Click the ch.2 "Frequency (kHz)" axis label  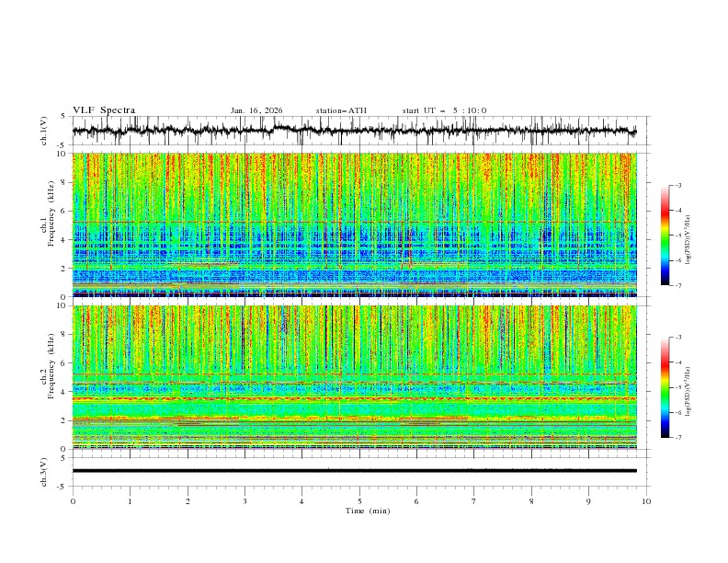pyautogui.click(x=51, y=366)
